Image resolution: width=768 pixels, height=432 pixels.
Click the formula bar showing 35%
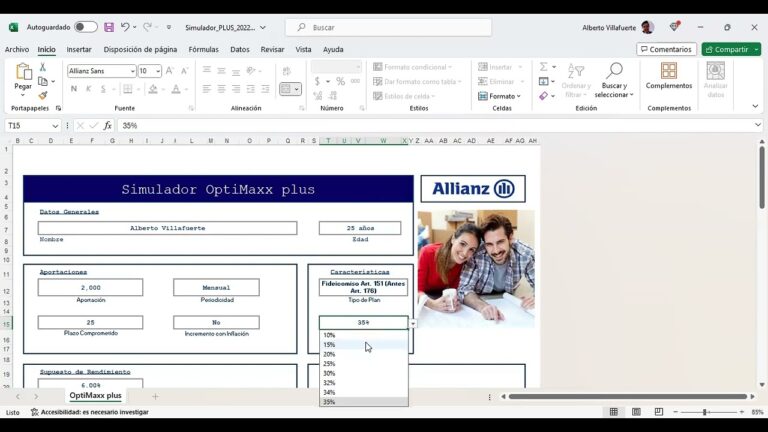click(436, 126)
